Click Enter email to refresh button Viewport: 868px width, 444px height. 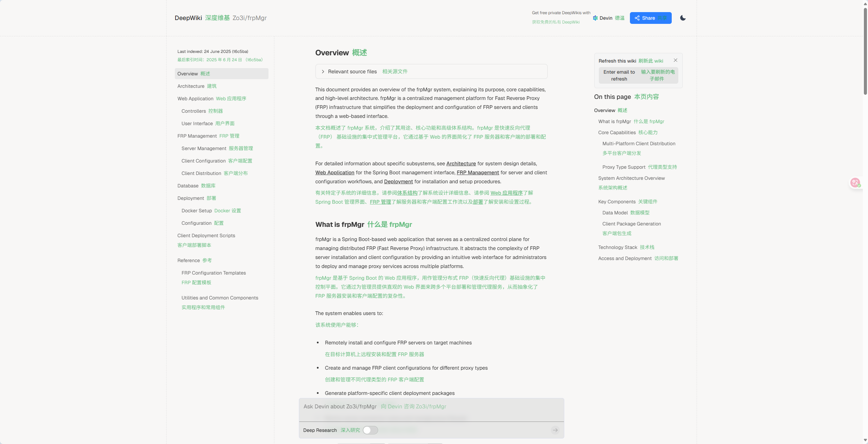[x=638, y=75]
